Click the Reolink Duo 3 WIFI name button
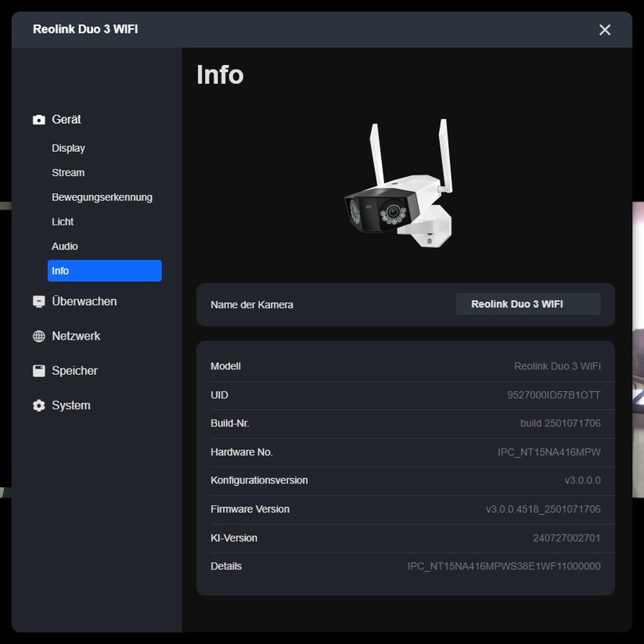Image resolution: width=644 pixels, height=644 pixels. (x=527, y=304)
